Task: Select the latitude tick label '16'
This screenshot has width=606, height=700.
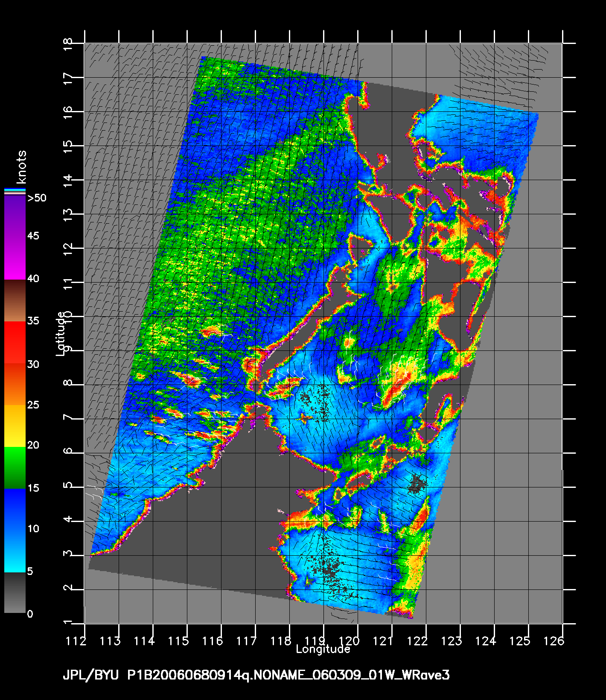Action: click(x=68, y=114)
